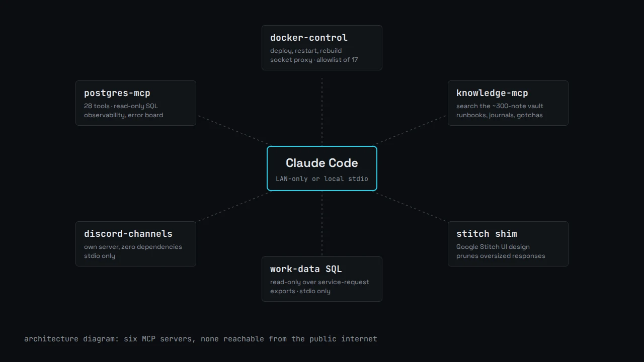Click the lone "stdio only" line under discord-channels
This screenshot has height=362, width=644.
pos(100,256)
